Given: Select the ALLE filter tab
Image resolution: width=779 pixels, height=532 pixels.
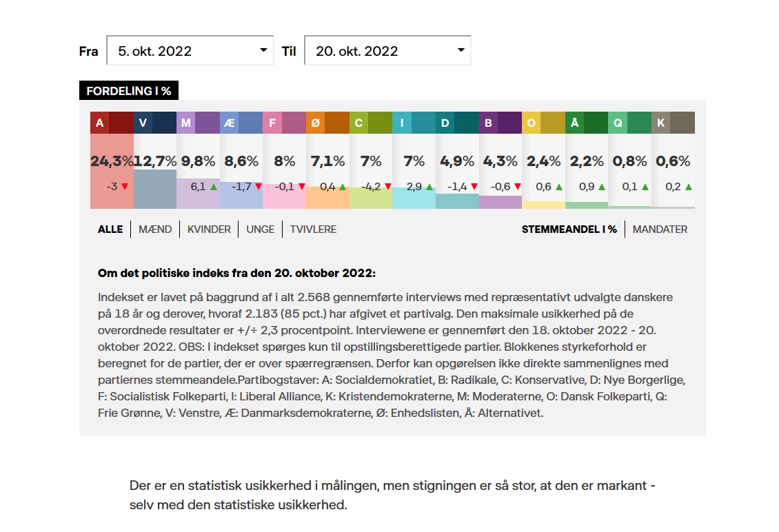Looking at the screenshot, I should pos(110,229).
